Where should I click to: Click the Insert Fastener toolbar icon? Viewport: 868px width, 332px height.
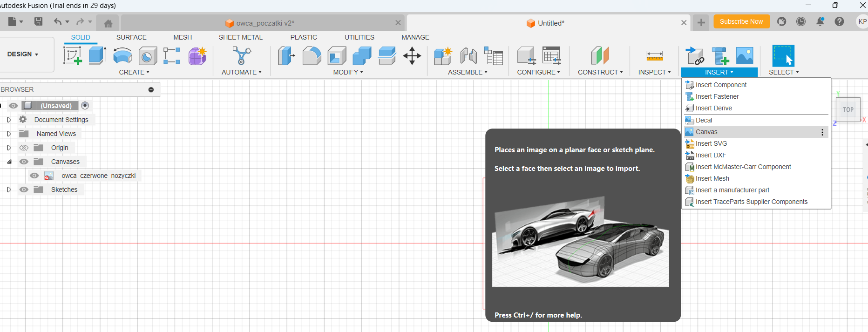720,56
